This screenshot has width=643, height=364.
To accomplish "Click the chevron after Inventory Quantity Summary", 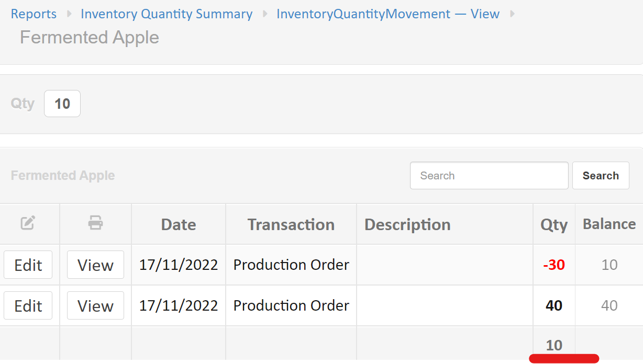I will click(265, 14).
